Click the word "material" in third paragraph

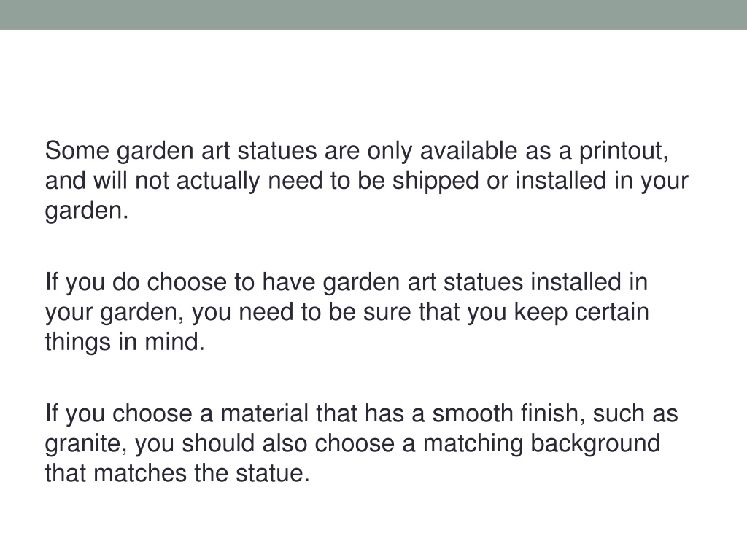click(x=264, y=413)
